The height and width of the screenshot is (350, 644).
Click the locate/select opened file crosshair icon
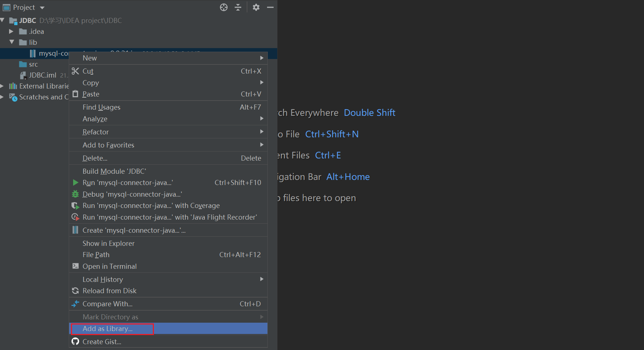coord(224,7)
